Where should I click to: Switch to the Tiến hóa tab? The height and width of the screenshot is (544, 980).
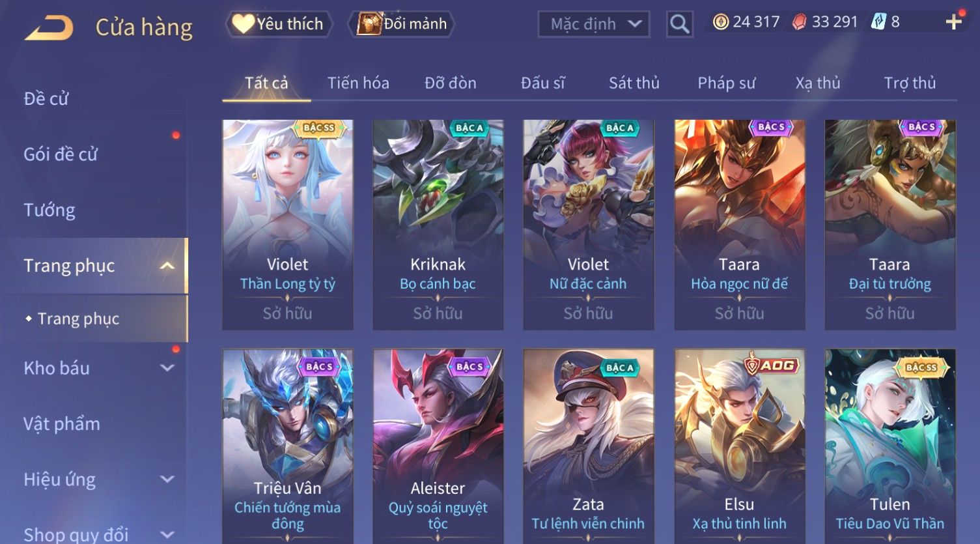[358, 83]
